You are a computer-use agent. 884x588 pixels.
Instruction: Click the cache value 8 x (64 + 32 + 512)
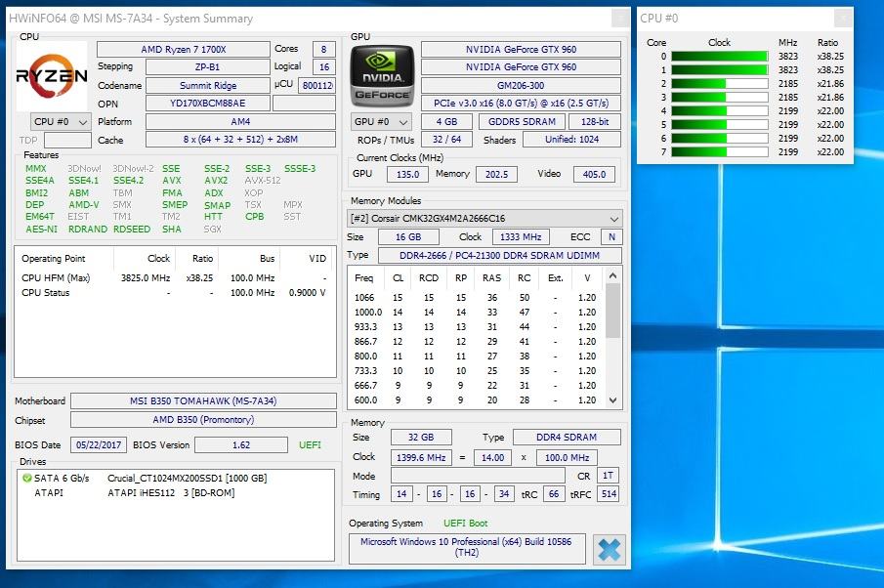240,140
